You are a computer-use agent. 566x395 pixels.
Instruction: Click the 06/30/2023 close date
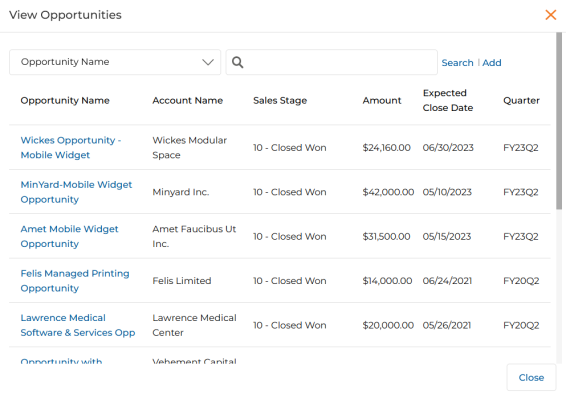(448, 148)
